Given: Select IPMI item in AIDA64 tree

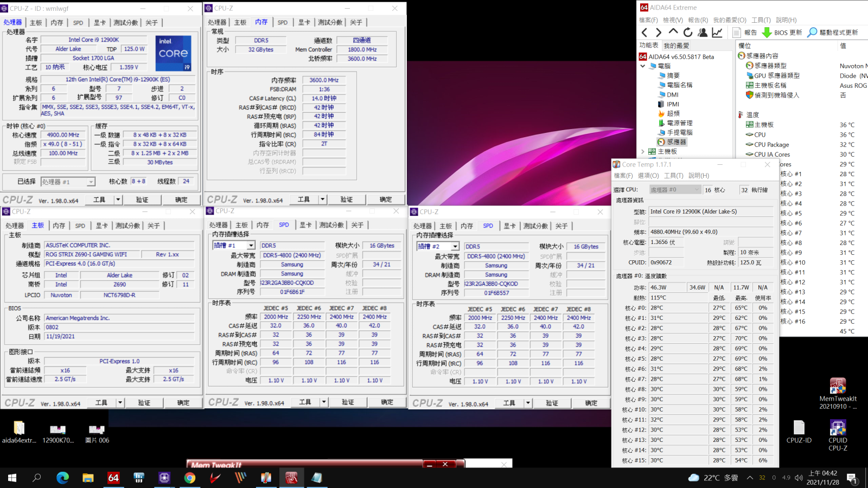Looking at the screenshot, I should (x=668, y=104).
